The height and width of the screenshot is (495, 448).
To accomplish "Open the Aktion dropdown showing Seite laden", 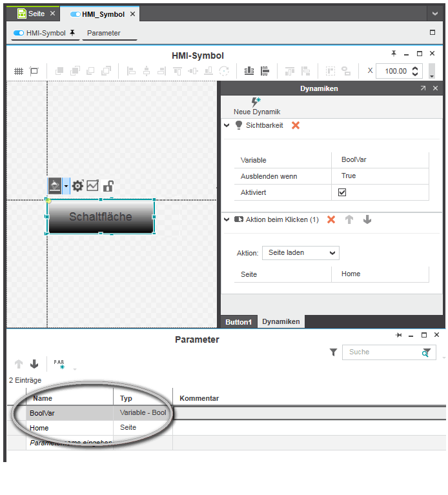I will click(301, 253).
